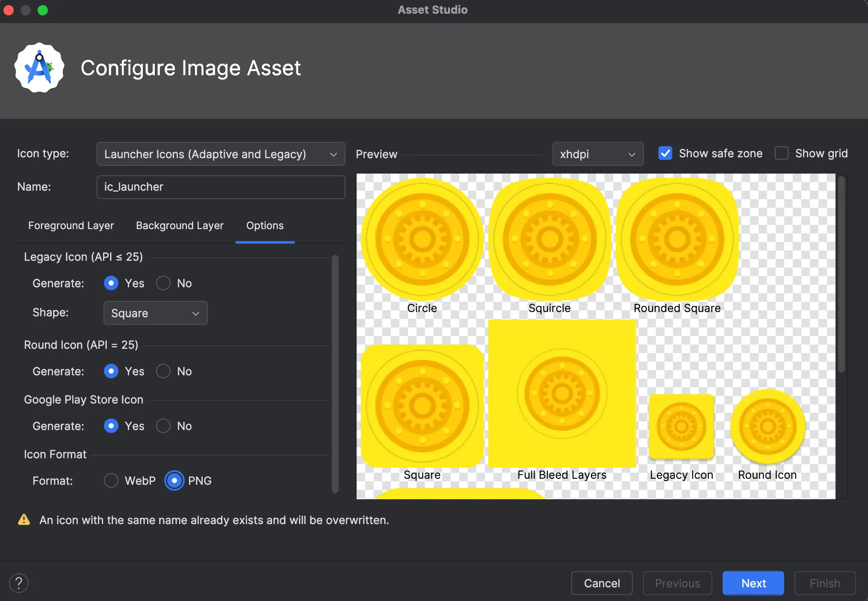Viewport: 868px width, 601px height.
Task: Click the Full Bleed Layers preview
Action: [562, 393]
